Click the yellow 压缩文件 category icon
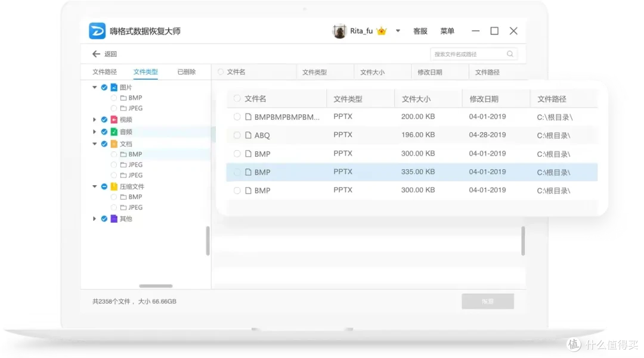 pyautogui.click(x=114, y=186)
